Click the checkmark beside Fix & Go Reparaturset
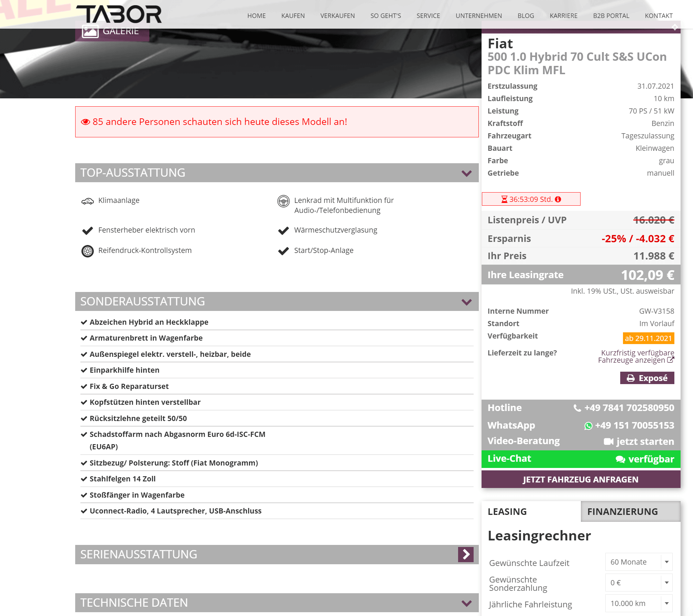 coord(84,387)
